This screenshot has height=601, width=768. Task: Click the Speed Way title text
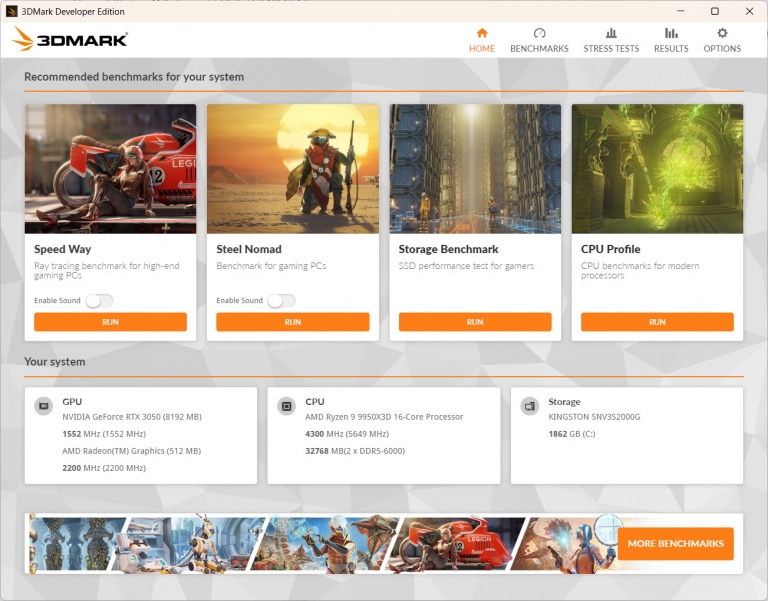pos(62,249)
